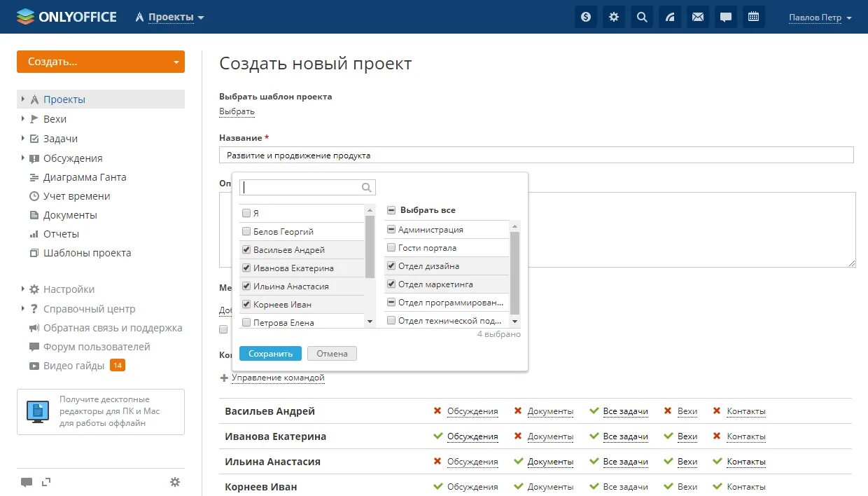Image resolution: width=868 pixels, height=496 pixels.
Task: Click the Сохранить button
Action: click(x=270, y=354)
